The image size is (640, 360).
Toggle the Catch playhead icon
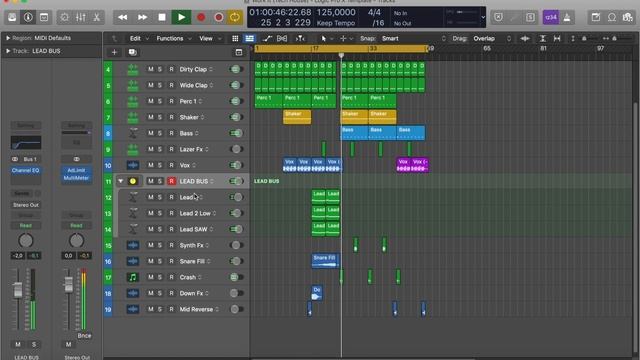[300, 38]
